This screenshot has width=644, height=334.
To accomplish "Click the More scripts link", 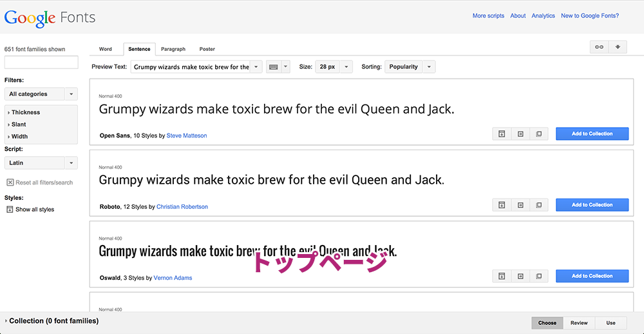I will click(x=488, y=15).
